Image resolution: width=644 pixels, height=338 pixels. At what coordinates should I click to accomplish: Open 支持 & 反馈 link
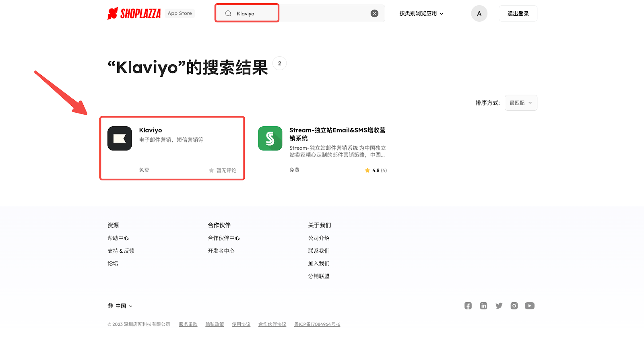tap(121, 251)
